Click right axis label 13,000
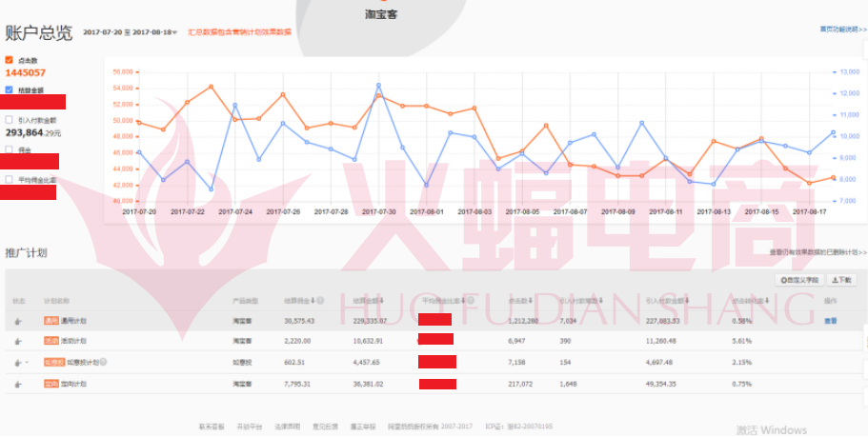The width and height of the screenshot is (868, 437). click(849, 72)
